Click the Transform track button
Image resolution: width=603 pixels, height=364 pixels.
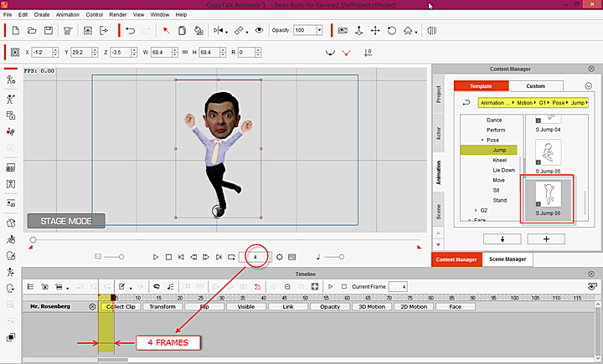[162, 307]
